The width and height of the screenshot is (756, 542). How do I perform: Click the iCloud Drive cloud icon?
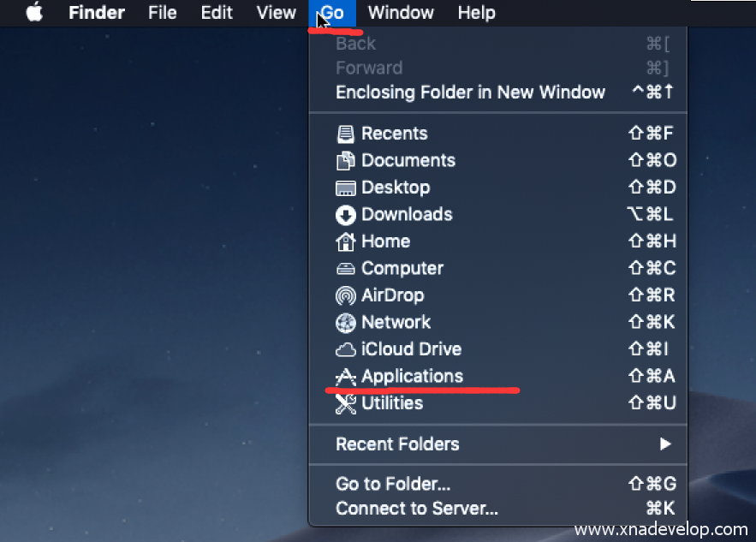pyautogui.click(x=345, y=349)
